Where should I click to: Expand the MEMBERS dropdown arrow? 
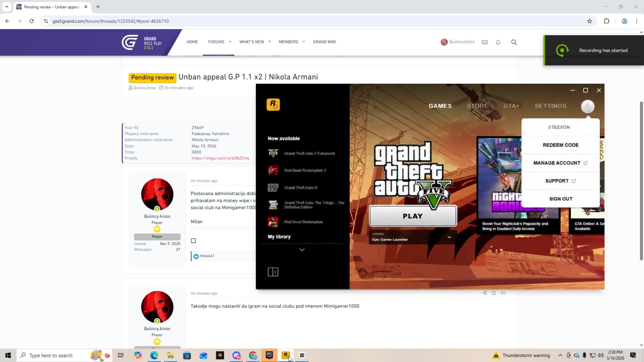[x=304, y=42]
